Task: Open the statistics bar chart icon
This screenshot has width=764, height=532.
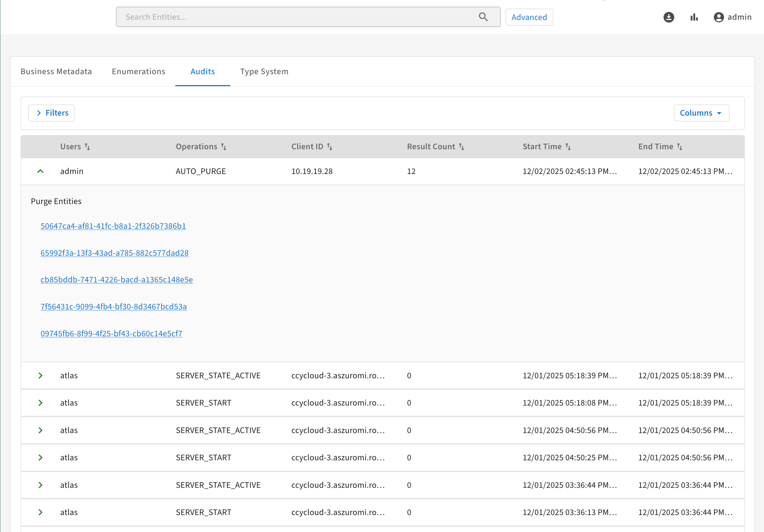Action: (694, 17)
